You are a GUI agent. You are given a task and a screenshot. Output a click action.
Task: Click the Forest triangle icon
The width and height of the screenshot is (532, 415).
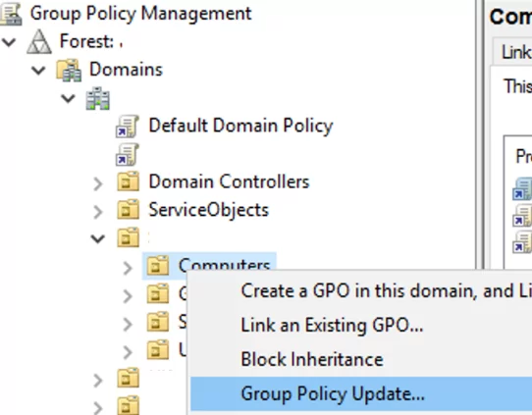(x=39, y=42)
